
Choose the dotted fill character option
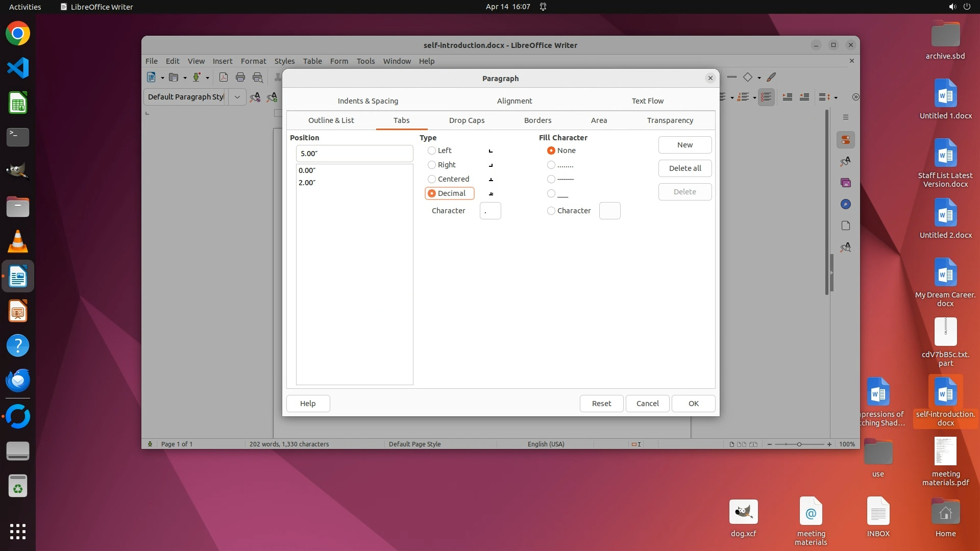click(551, 165)
